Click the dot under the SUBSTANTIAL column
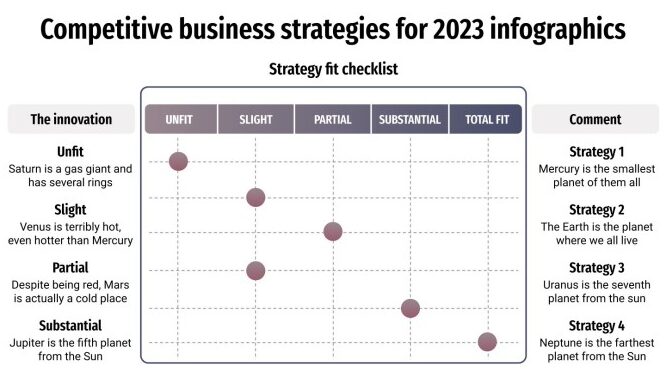 point(410,309)
